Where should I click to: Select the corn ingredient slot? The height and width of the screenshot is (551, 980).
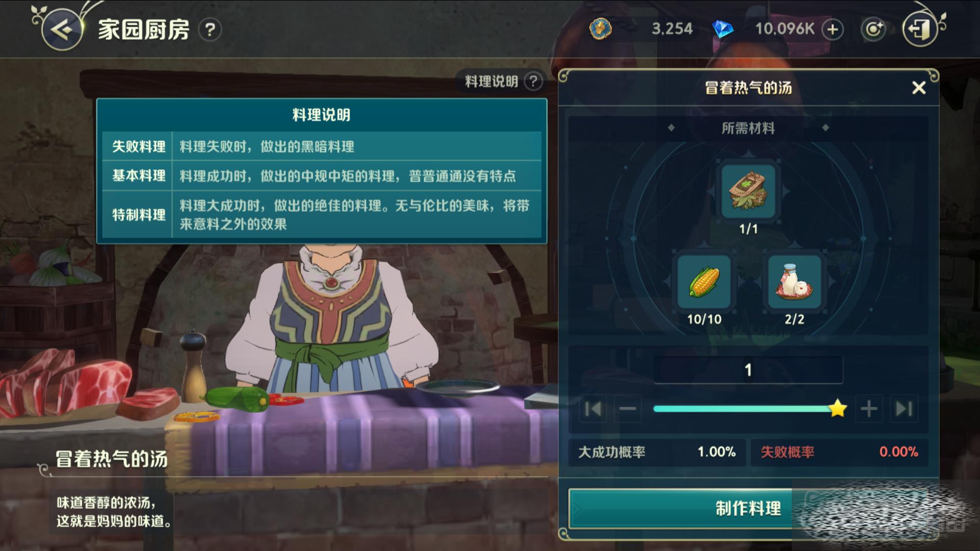[704, 283]
